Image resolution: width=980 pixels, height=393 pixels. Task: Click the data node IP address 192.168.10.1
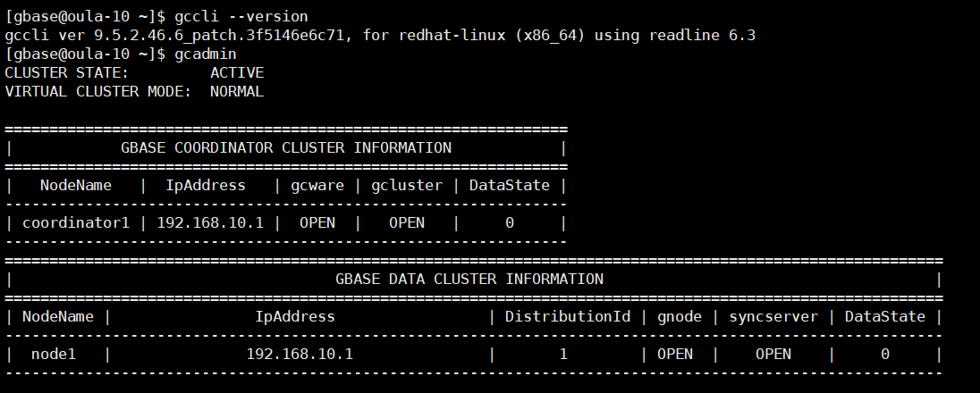pyautogui.click(x=300, y=355)
